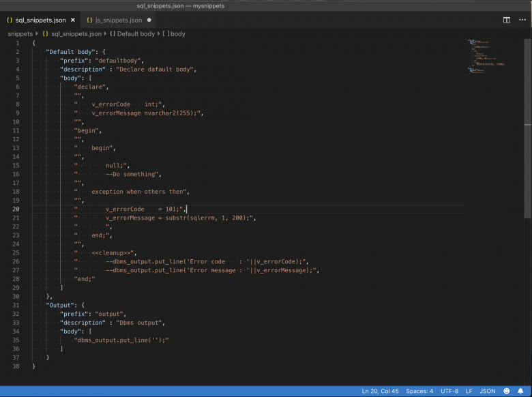The height and width of the screenshot is (397, 532).
Task: Expand breadcrumb arrow after sql_snippets.json
Action: point(105,33)
